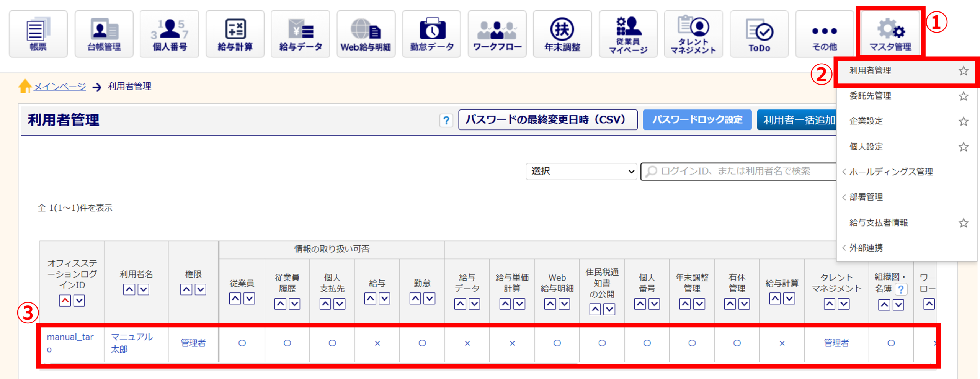Click the パスワードロック設定 button

tap(697, 120)
